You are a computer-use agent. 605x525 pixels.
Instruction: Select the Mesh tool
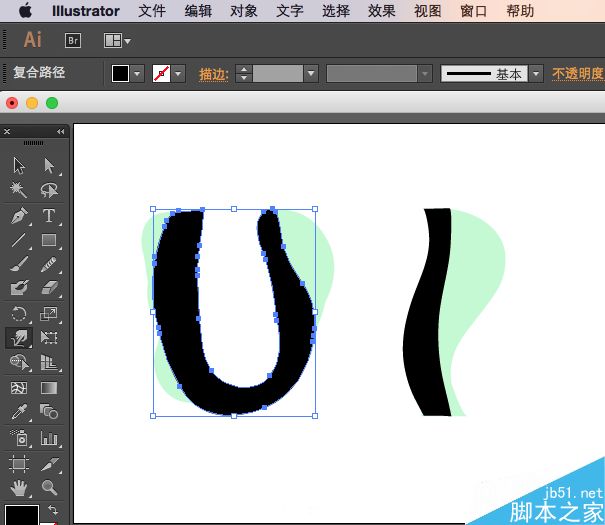(x=19, y=388)
